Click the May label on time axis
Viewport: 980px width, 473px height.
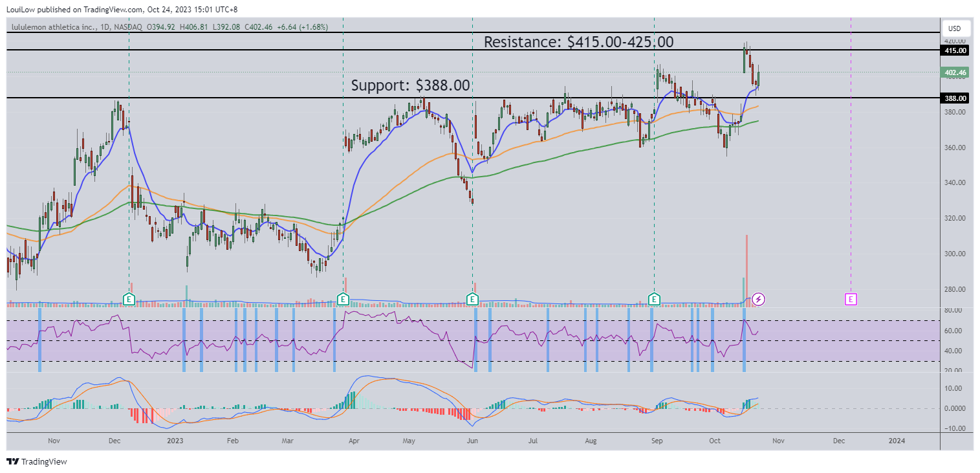409,441
